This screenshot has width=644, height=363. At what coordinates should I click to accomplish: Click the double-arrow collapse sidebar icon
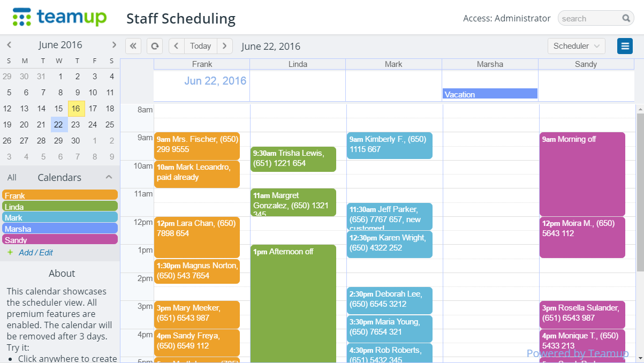[133, 46]
